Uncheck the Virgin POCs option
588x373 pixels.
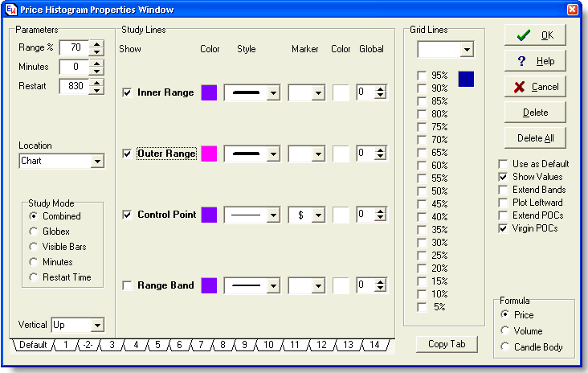503,228
